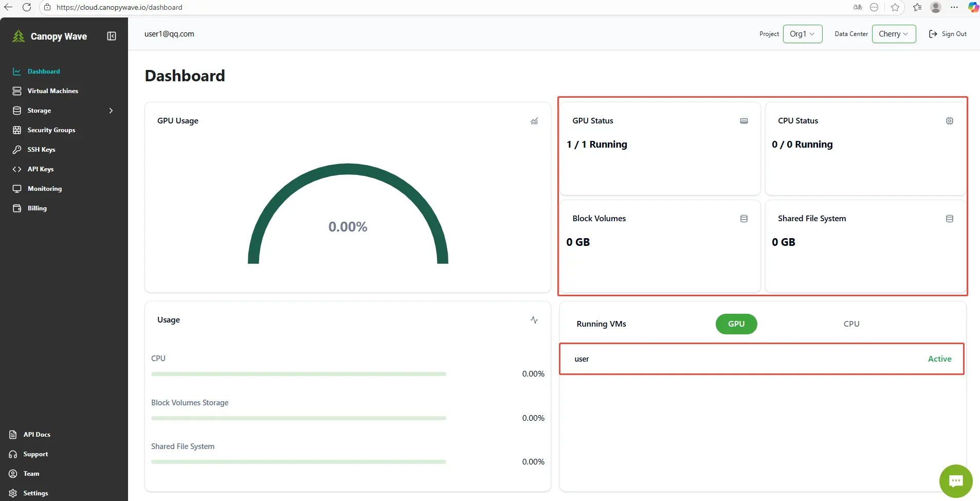This screenshot has width=980, height=501.
Task: Click the CPU usage progress bar
Action: coord(298,374)
